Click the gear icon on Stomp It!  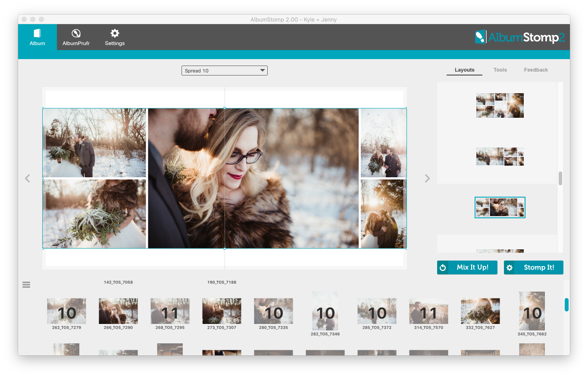pos(510,267)
